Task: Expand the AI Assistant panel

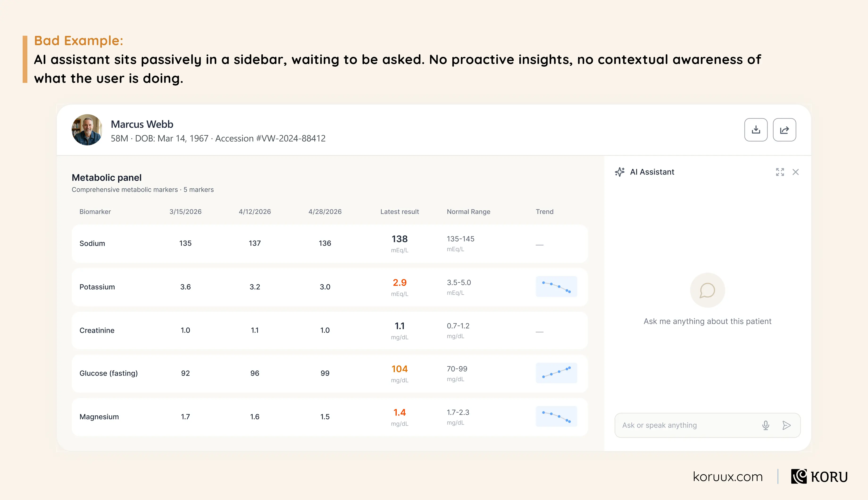Action: tap(780, 172)
